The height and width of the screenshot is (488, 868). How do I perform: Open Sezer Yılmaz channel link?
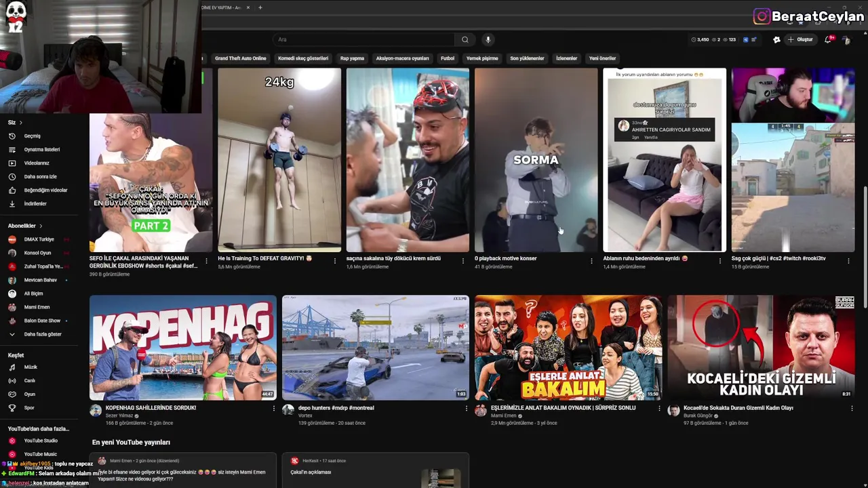click(119, 415)
